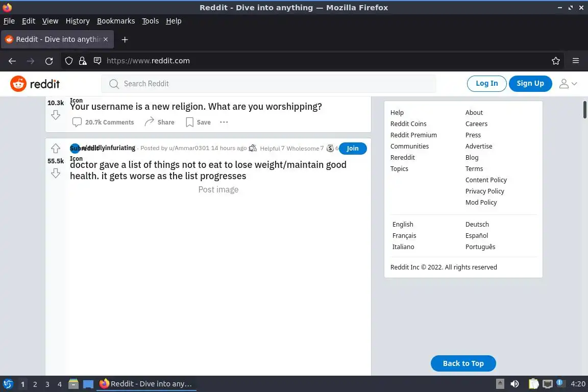Click the site security padlock icon
Viewport: 588px width, 392px height.
coord(83,61)
